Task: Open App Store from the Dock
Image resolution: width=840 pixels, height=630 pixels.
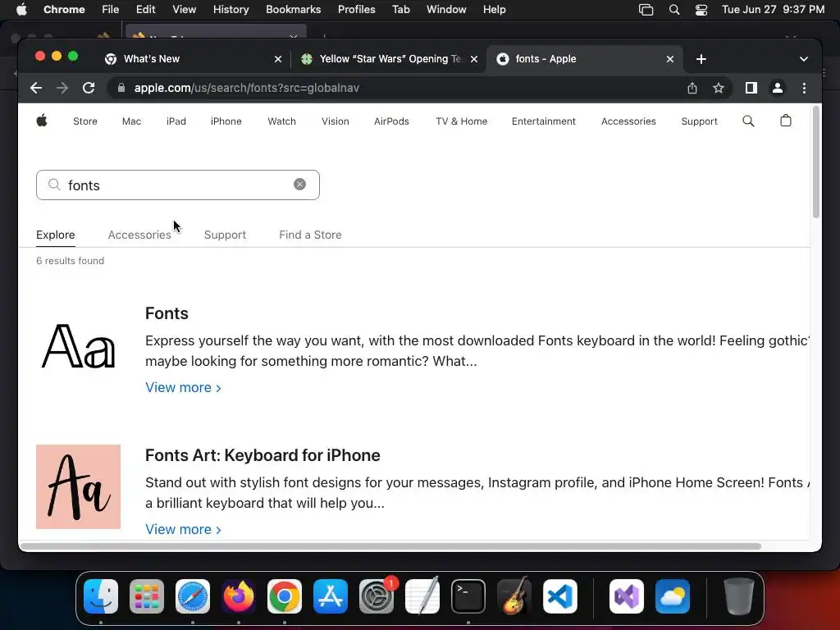Action: pos(331,596)
